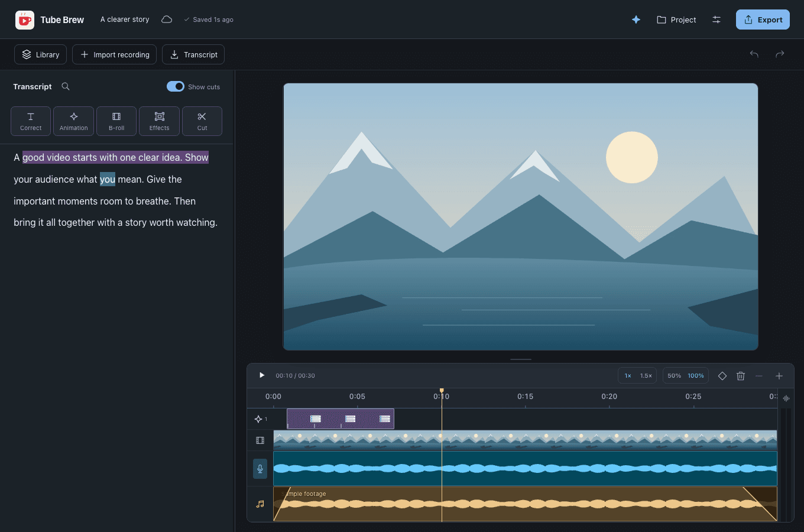Click the animation track sparkle icon
The width and height of the screenshot is (804, 532).
(258, 419)
